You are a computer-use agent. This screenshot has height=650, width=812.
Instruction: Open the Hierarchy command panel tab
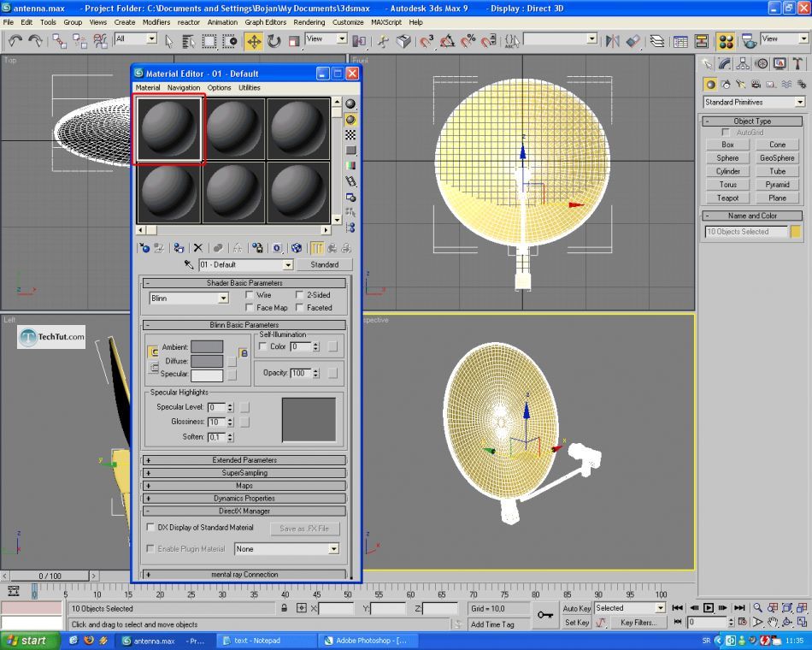[x=743, y=64]
